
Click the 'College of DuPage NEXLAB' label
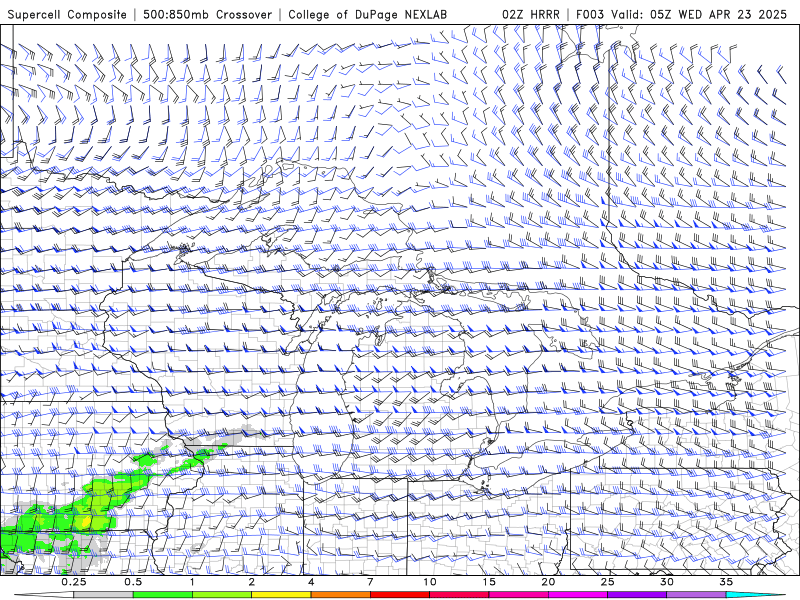tap(367, 14)
